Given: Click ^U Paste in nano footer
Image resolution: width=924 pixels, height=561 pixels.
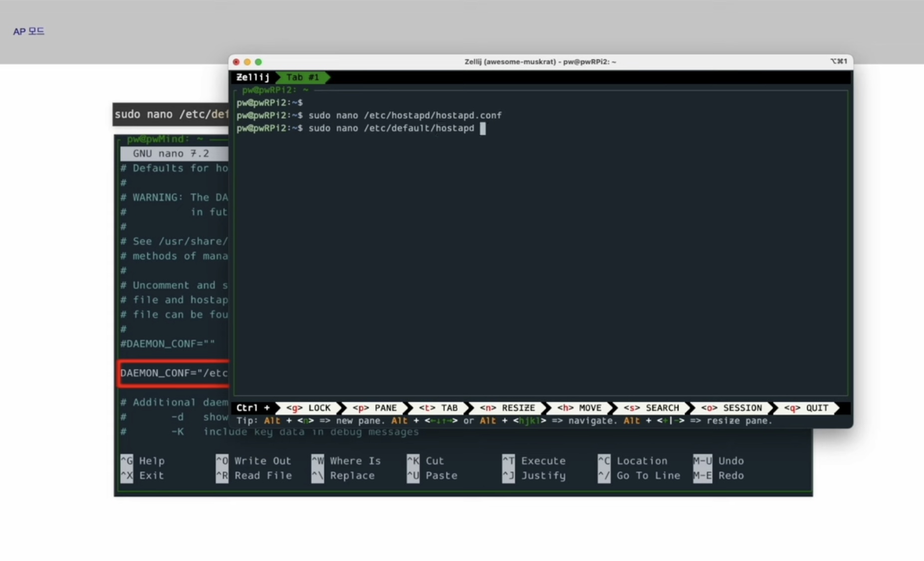Looking at the screenshot, I should [x=432, y=476].
